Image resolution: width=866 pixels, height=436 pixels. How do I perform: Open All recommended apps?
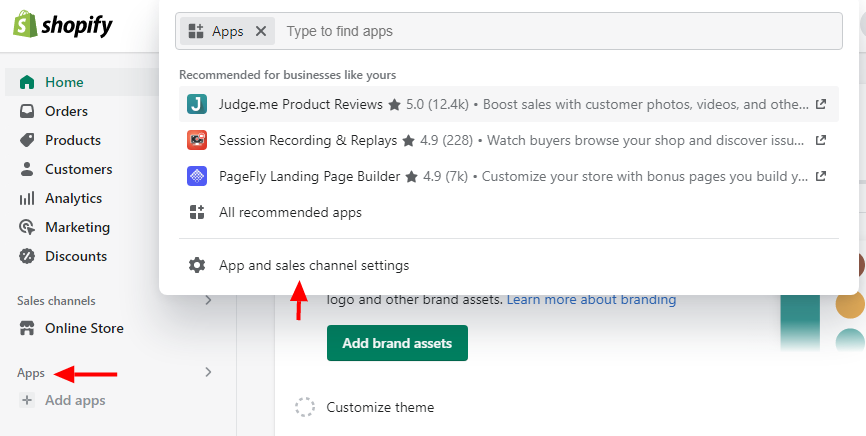coord(509,212)
